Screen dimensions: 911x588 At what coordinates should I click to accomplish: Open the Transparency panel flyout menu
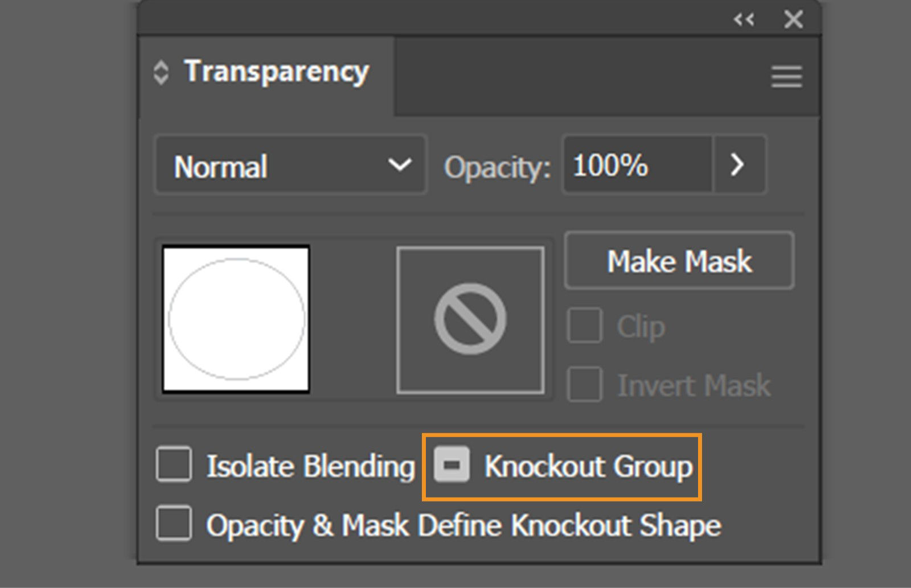pos(786,76)
